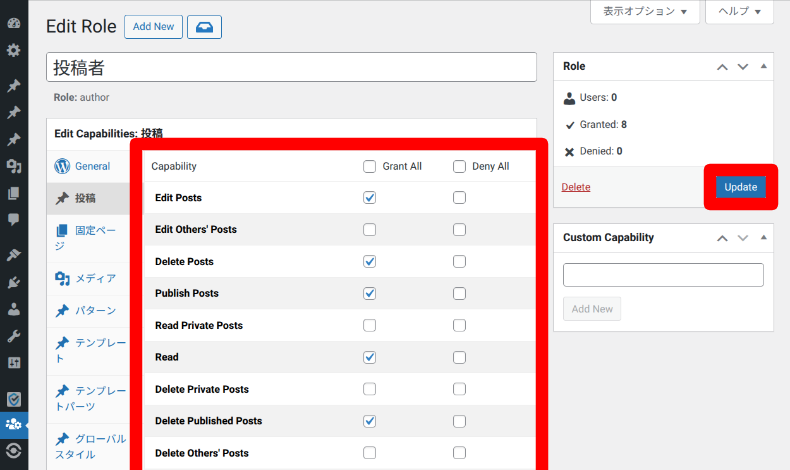The image size is (790, 470).
Task: Open Comments from the admin sidebar
Action: (x=14, y=219)
